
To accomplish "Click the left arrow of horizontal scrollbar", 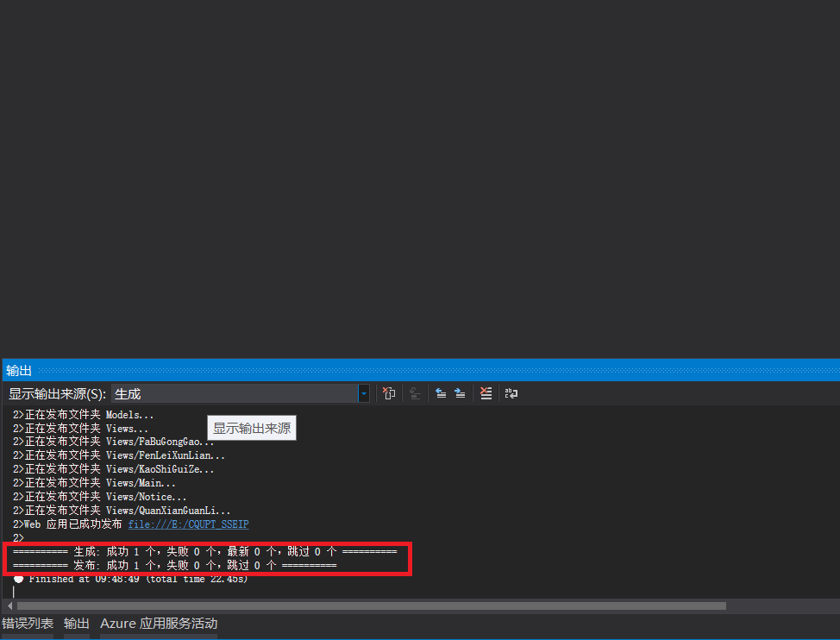I will (9, 605).
